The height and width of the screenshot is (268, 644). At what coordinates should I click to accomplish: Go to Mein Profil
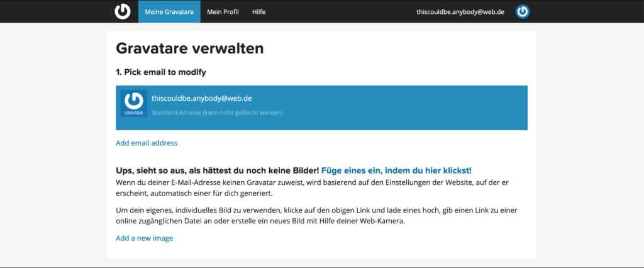pyautogui.click(x=223, y=12)
